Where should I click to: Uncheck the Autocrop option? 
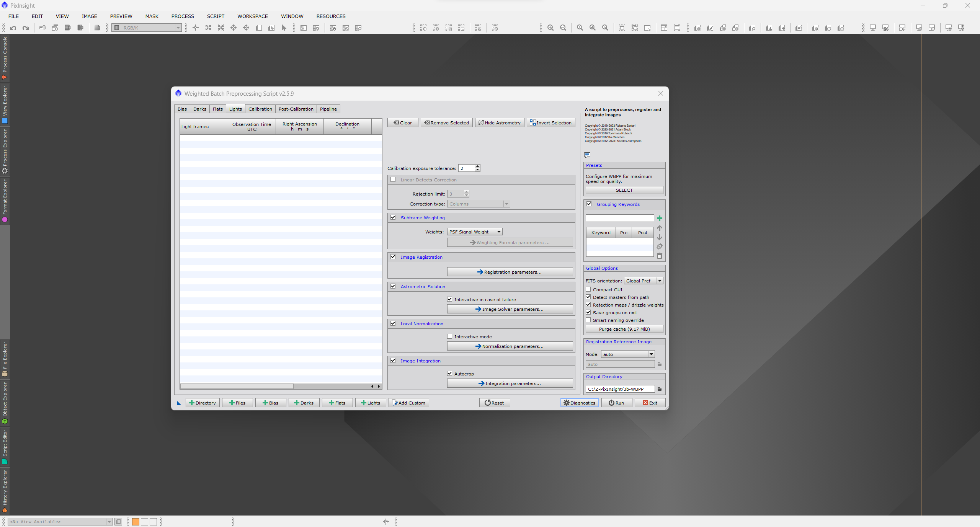[x=450, y=374]
